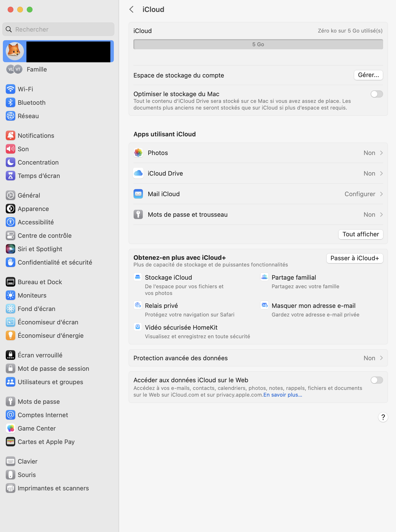The image size is (396, 532).
Task: Select the Fond d'écran flower icon
Action: [10, 309]
